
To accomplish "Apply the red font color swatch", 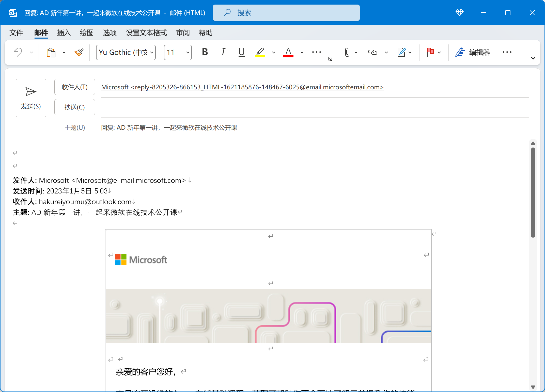I will coord(288,52).
